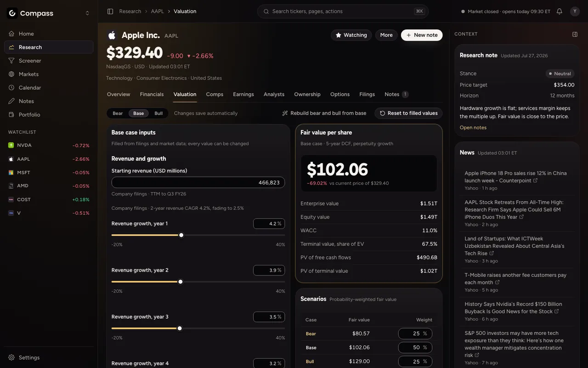Go to Markets in sidebar
The width and height of the screenshot is (588, 368).
point(49,74)
